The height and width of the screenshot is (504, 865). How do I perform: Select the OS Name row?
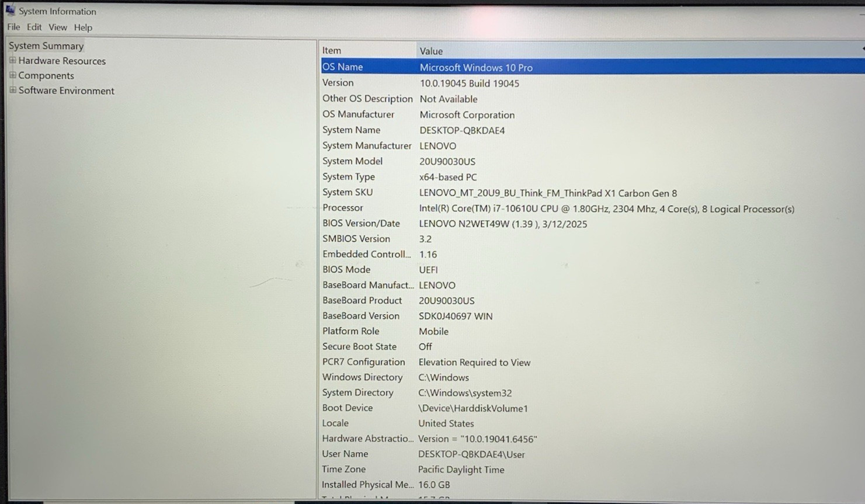592,67
